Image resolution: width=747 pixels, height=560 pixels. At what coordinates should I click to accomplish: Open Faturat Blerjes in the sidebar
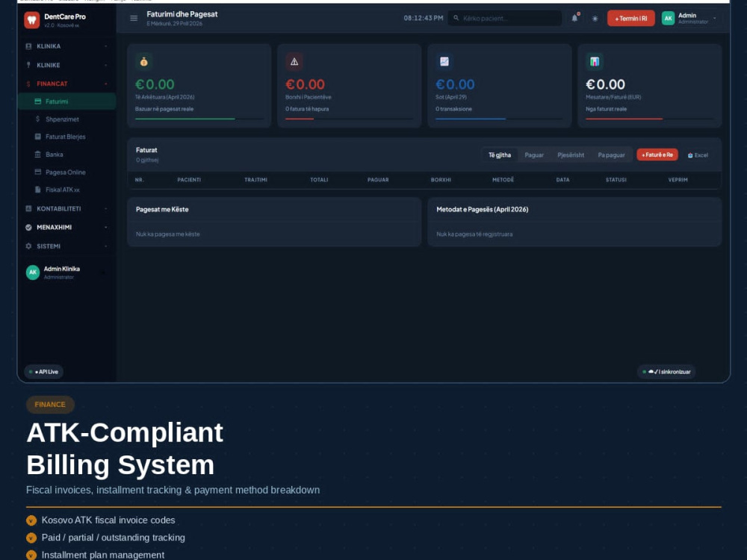[66, 137]
